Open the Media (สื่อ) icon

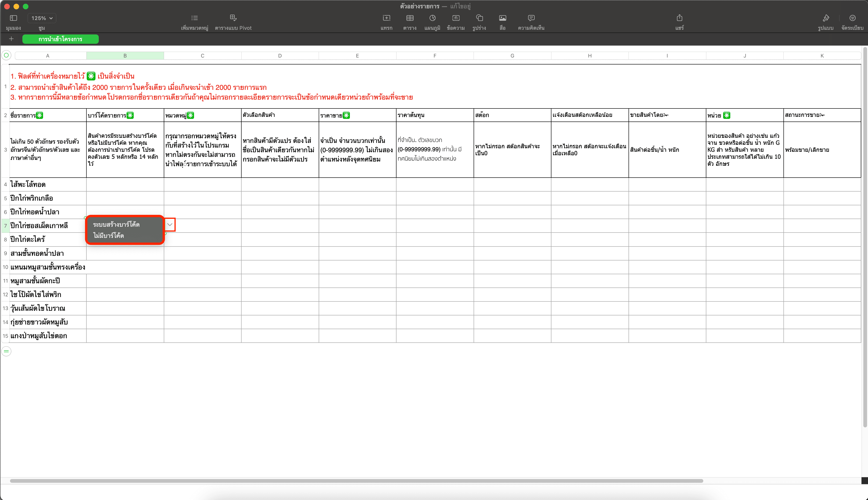point(502,18)
